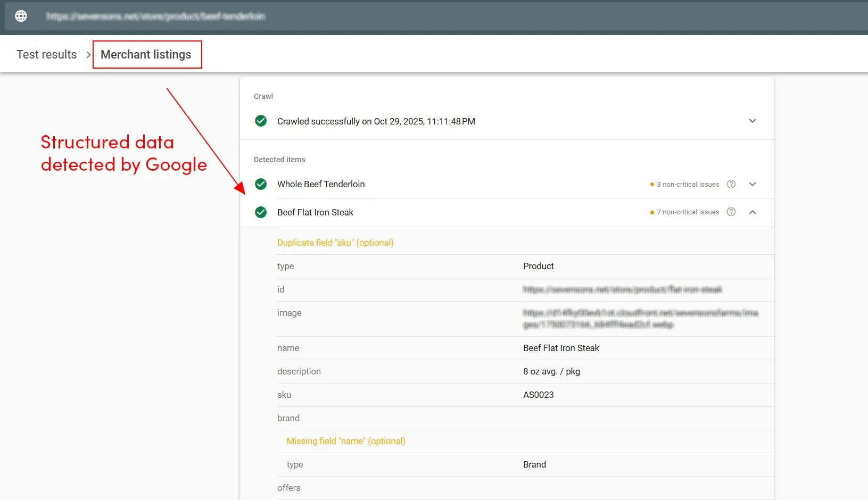Click the globe icon in the address bar
868x500 pixels.
[x=20, y=15]
